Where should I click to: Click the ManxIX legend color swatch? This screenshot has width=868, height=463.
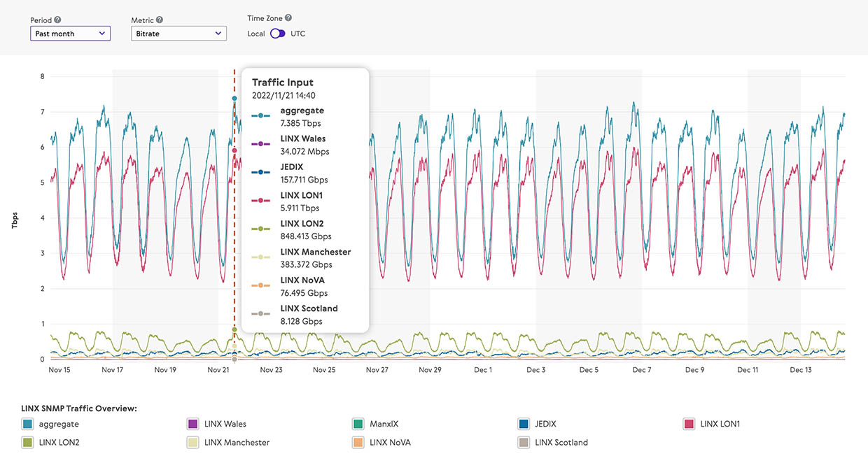click(358, 424)
